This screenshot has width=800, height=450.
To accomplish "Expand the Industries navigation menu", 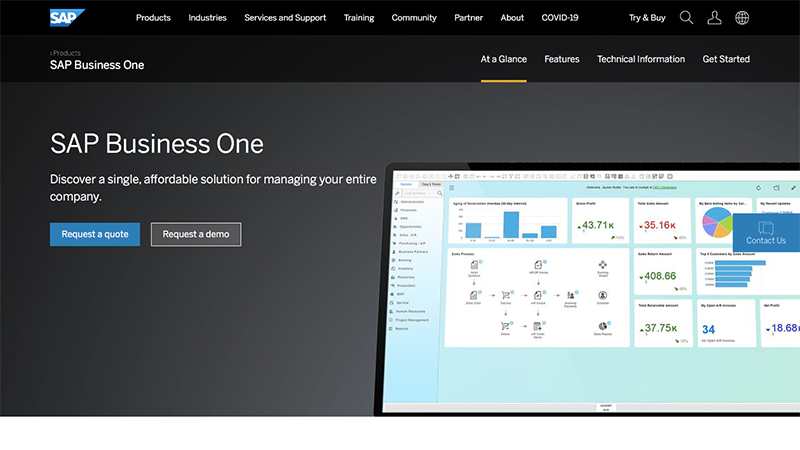I will 207,18.
